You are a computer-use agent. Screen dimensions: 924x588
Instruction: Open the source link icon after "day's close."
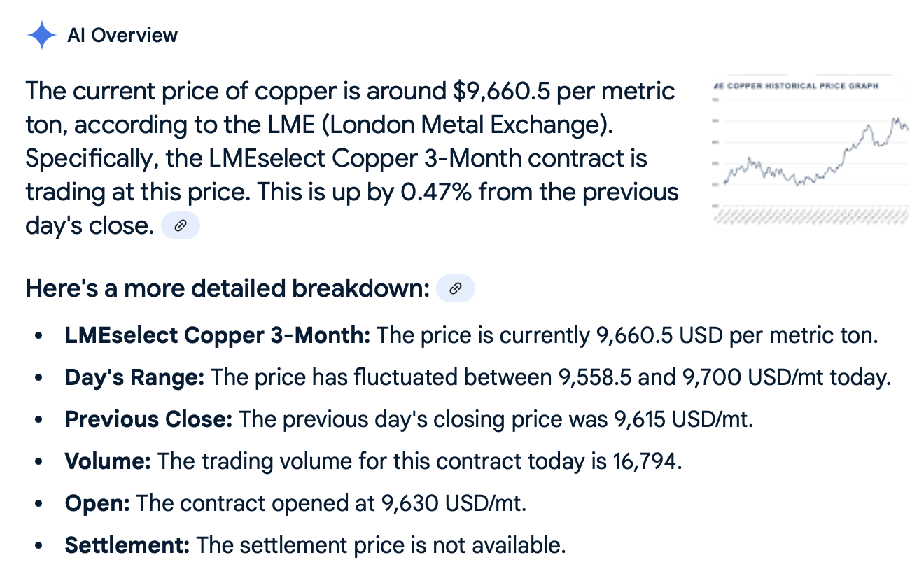click(181, 225)
